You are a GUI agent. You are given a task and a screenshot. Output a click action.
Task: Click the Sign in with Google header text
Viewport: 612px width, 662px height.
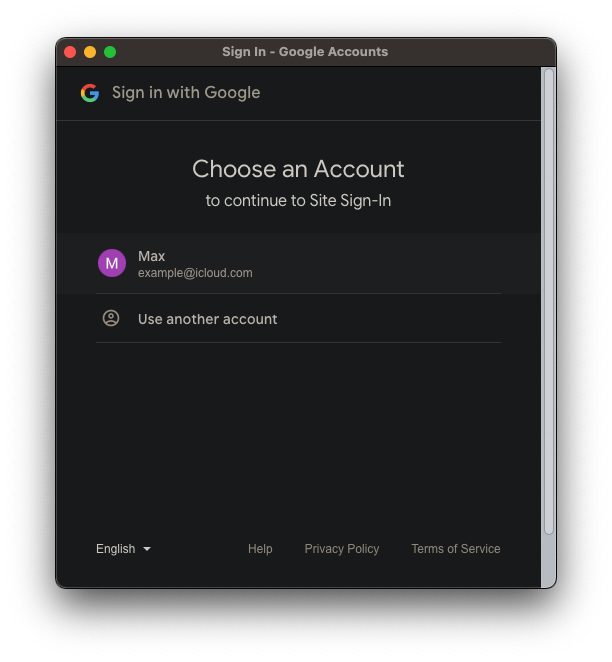186,93
